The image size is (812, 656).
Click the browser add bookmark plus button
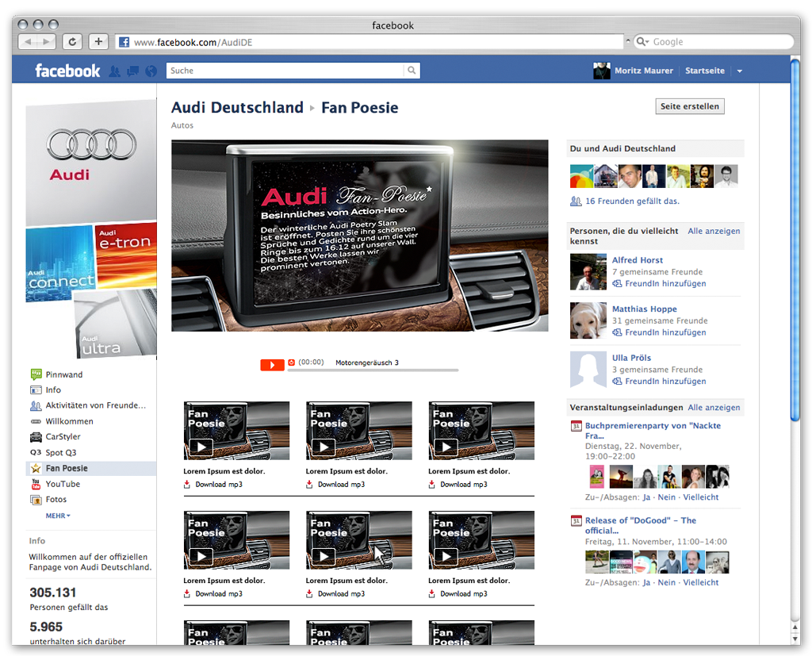pos(98,42)
